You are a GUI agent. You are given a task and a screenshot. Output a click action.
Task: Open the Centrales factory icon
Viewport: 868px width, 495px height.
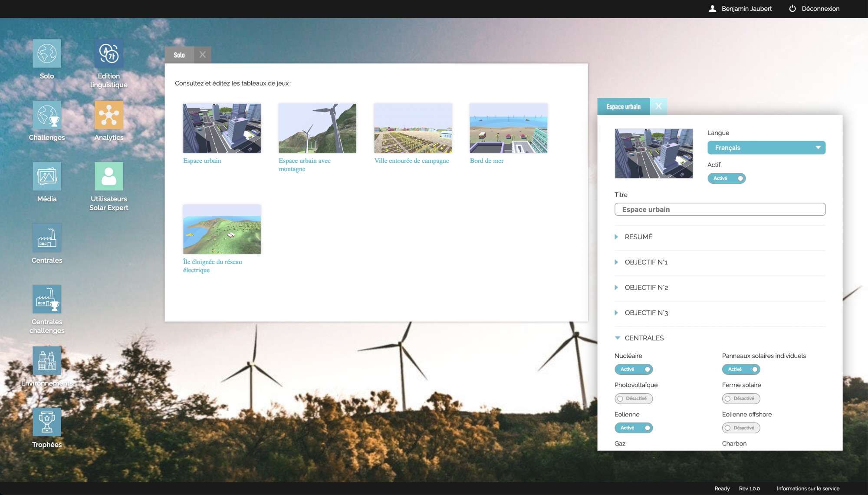tap(47, 238)
